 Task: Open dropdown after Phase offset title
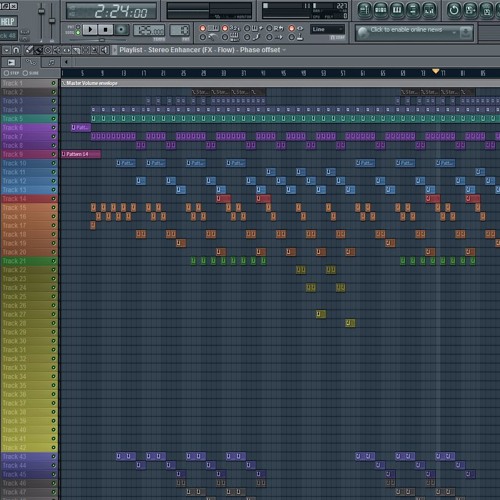click(284, 50)
